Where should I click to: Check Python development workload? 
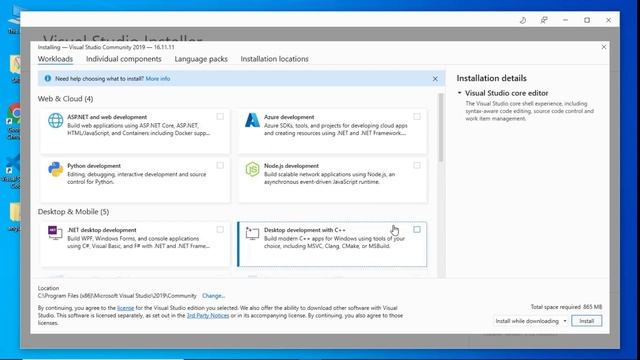click(x=220, y=165)
